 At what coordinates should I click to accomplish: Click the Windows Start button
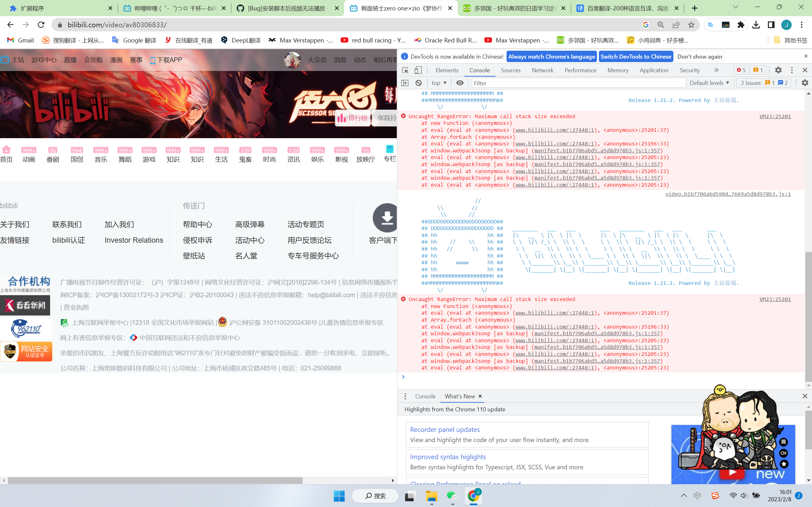click(x=339, y=496)
